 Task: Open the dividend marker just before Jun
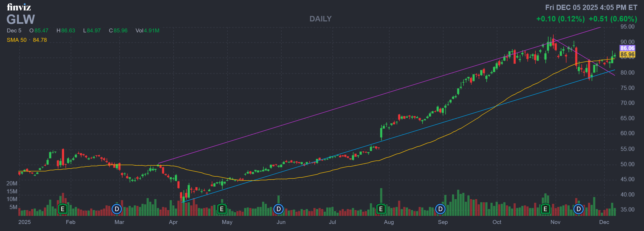(x=279, y=209)
